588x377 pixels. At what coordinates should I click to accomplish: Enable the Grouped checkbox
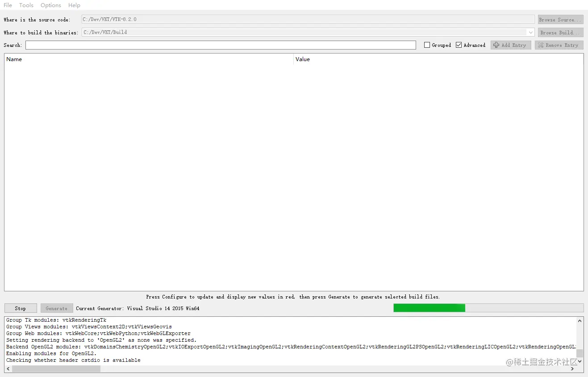pos(427,45)
